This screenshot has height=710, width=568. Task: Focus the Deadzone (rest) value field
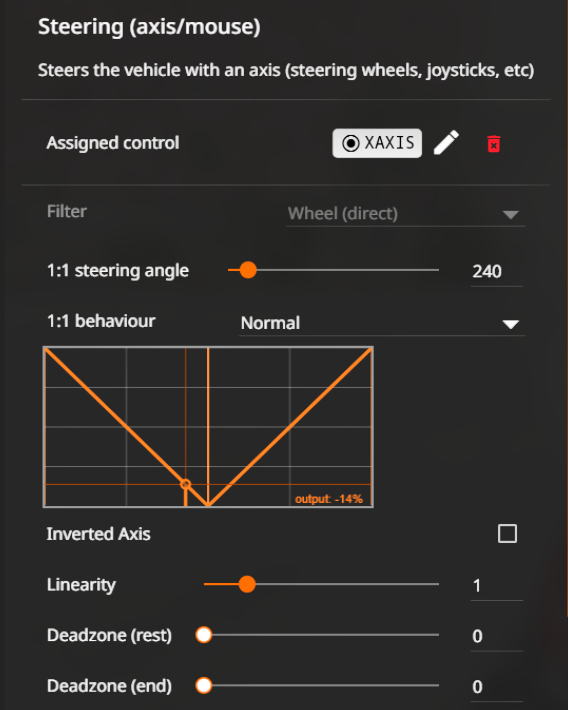(x=497, y=637)
